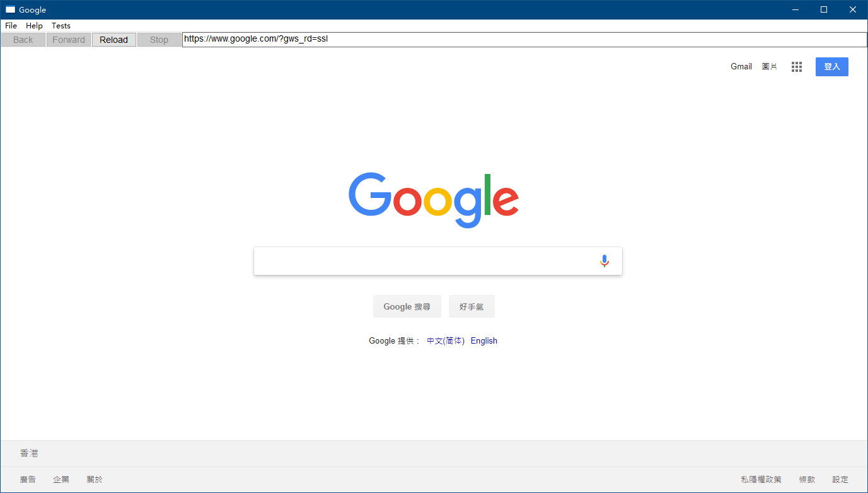Close the browser window

tap(853, 9)
